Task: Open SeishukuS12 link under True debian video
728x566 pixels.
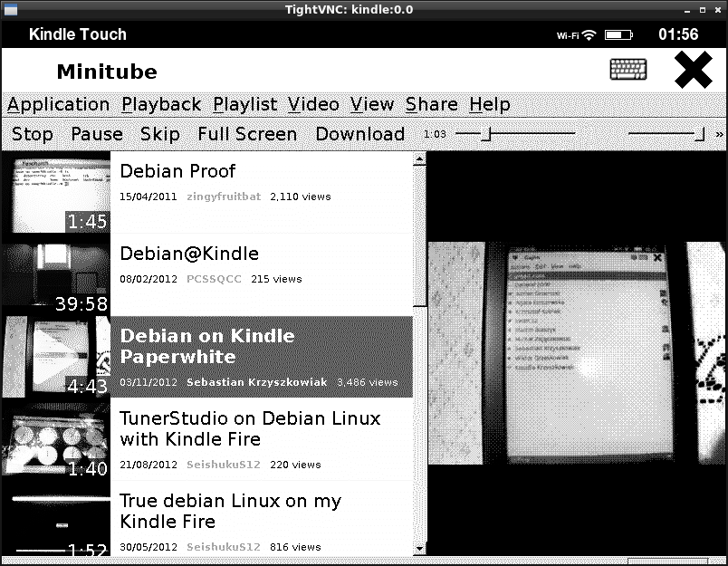Action: pos(224,547)
